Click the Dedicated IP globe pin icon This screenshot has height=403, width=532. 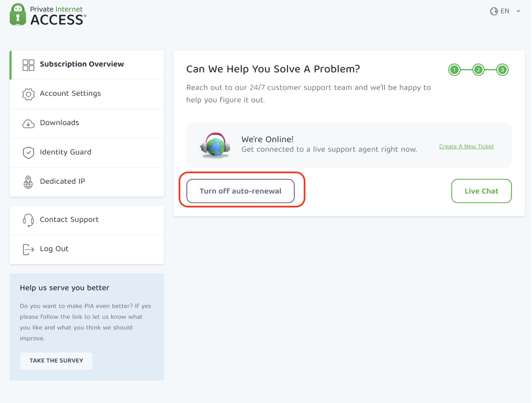(28, 182)
